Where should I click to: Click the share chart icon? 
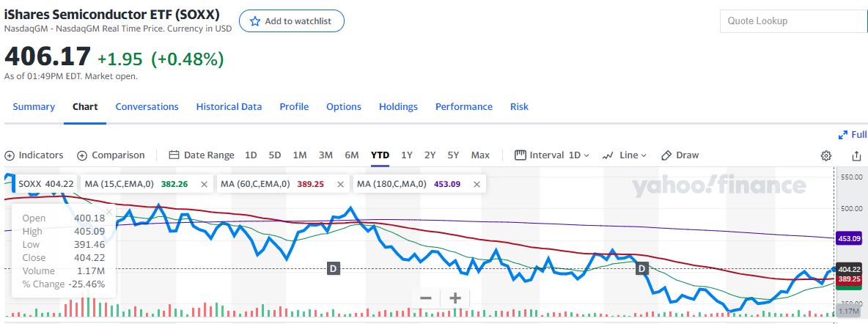pos(856,155)
